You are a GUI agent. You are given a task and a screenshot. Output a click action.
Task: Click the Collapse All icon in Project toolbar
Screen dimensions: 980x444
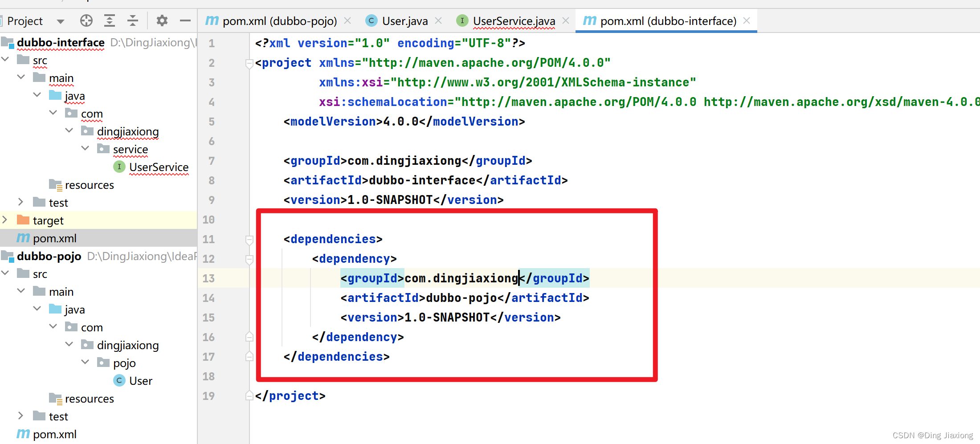(x=133, y=20)
